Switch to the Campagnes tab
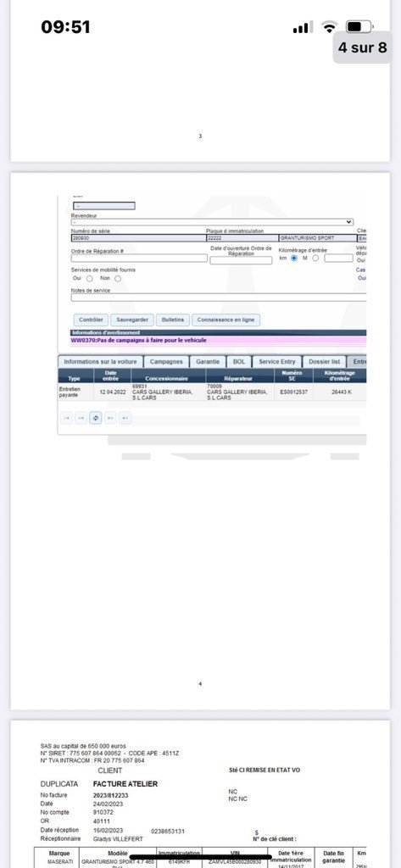 click(166, 361)
